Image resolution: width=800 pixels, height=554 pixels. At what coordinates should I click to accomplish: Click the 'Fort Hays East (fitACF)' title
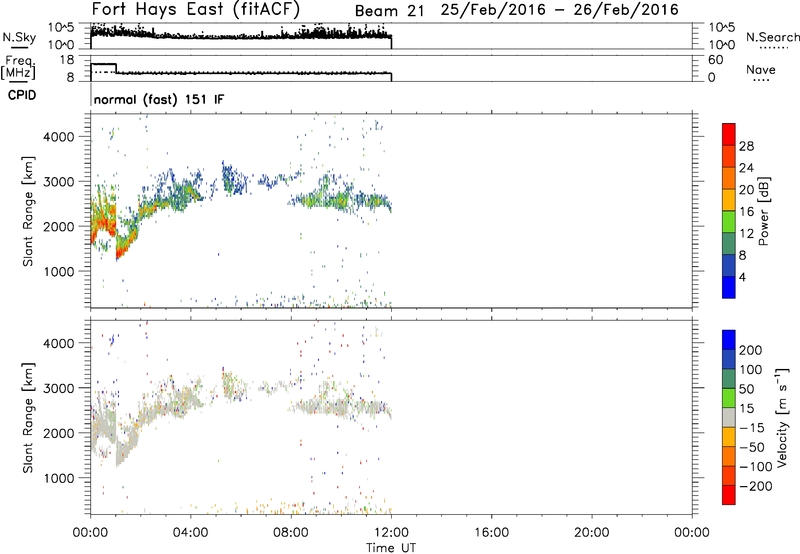(x=195, y=9)
